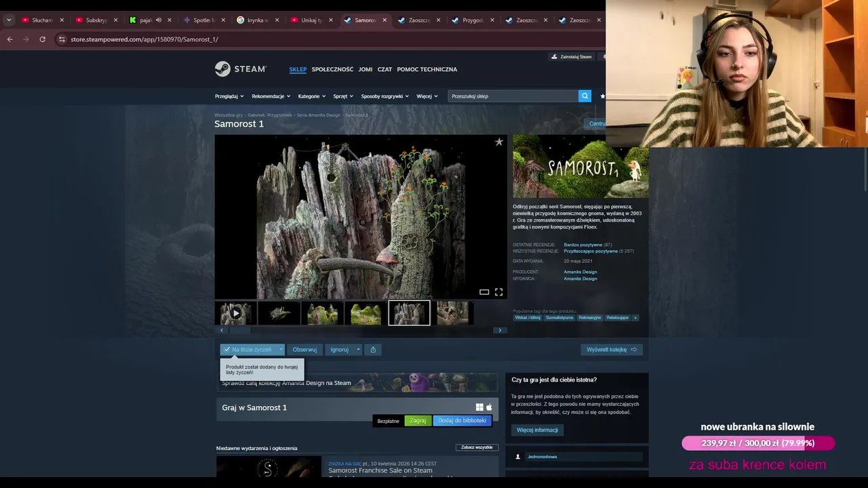Go back with the browser back arrow
Image resolution: width=868 pixels, height=488 pixels.
click(9, 39)
